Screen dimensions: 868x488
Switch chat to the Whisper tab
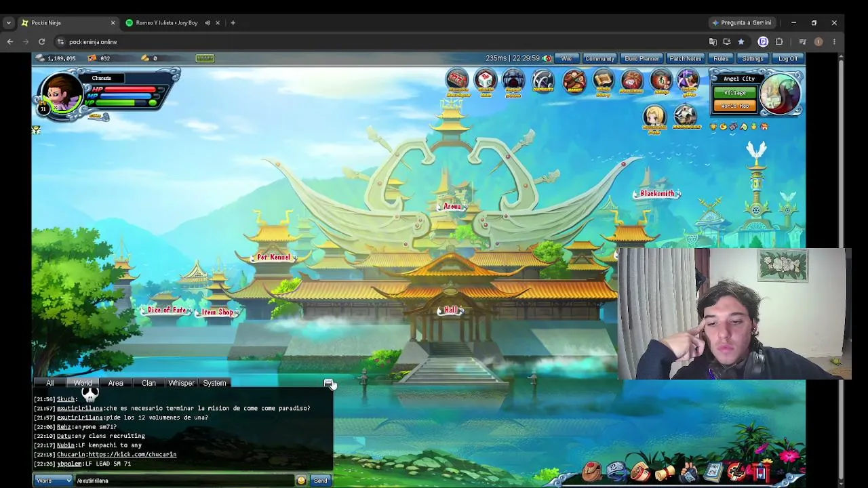point(181,383)
